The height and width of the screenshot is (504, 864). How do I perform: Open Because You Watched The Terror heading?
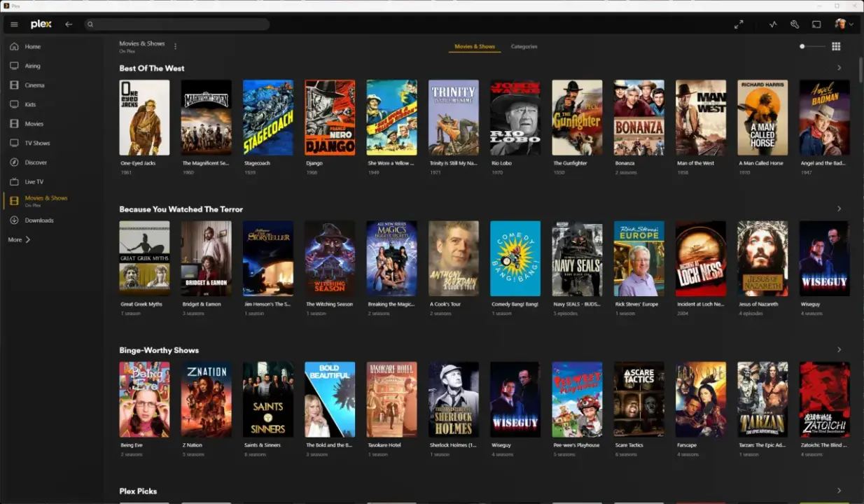[181, 209]
